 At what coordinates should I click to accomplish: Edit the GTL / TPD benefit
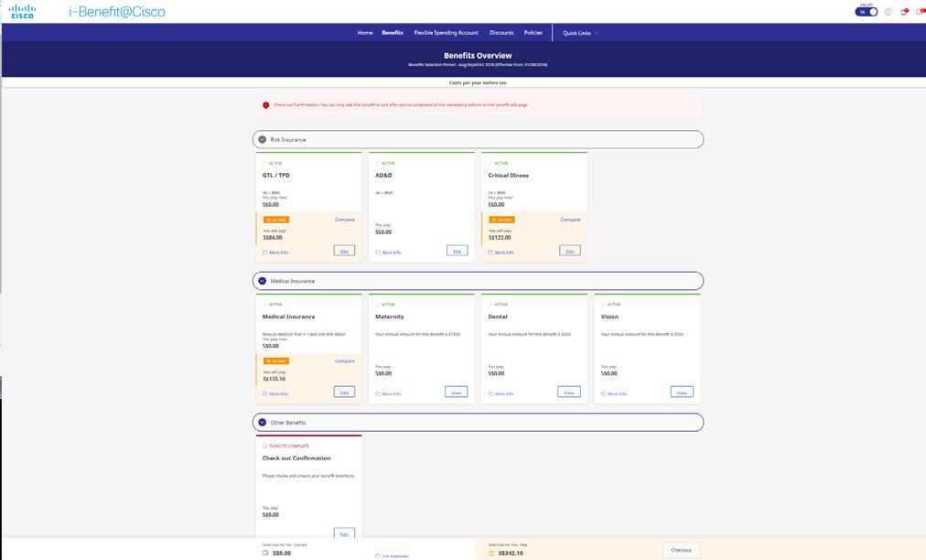point(344,251)
